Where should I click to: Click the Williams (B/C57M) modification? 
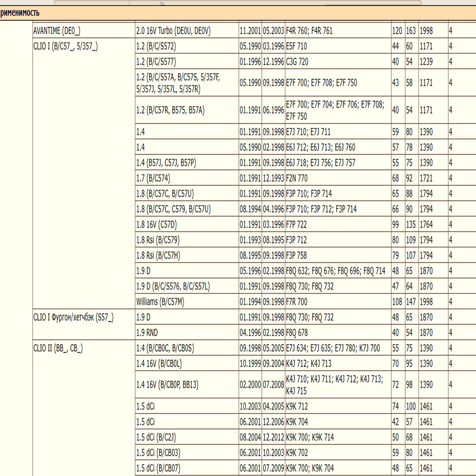pos(160,302)
